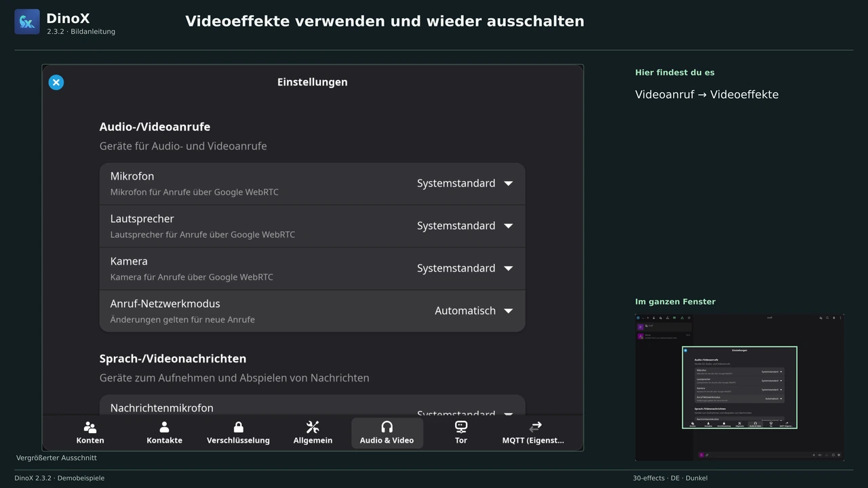Click the 'Sprach-/Videonachrichten' section heading

(x=173, y=359)
